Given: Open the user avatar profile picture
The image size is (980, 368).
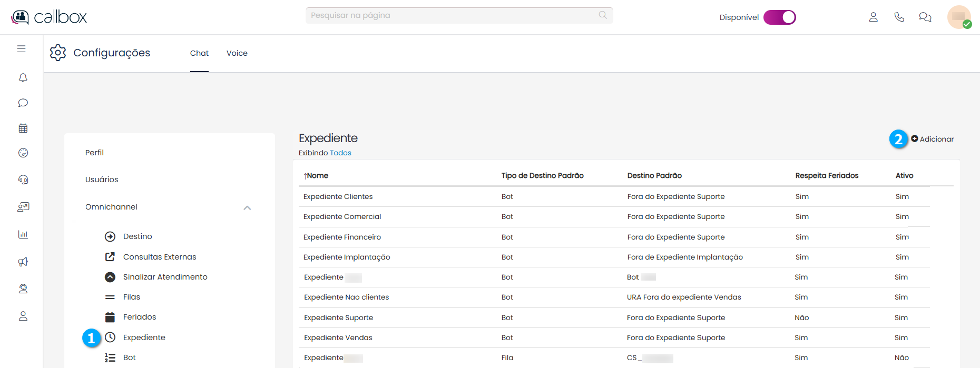Looking at the screenshot, I should pyautogui.click(x=958, y=17).
